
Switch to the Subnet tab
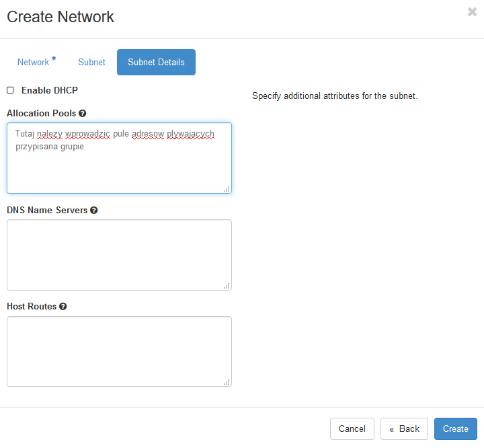tap(91, 62)
